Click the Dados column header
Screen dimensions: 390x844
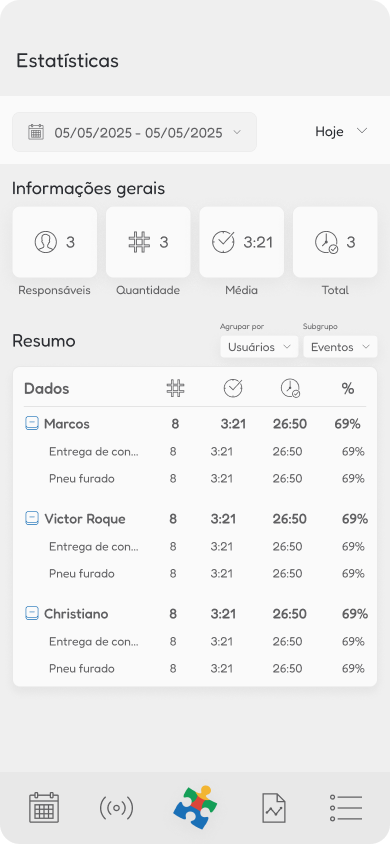point(47,389)
